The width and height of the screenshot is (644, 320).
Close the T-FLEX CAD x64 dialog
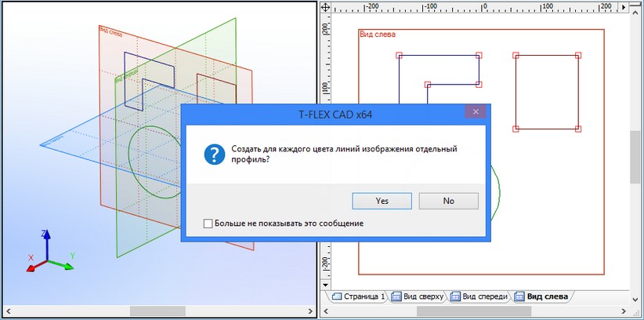(x=476, y=111)
